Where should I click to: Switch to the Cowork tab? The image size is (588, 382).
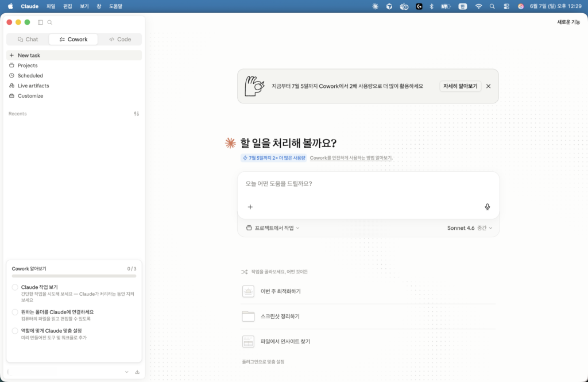point(73,40)
